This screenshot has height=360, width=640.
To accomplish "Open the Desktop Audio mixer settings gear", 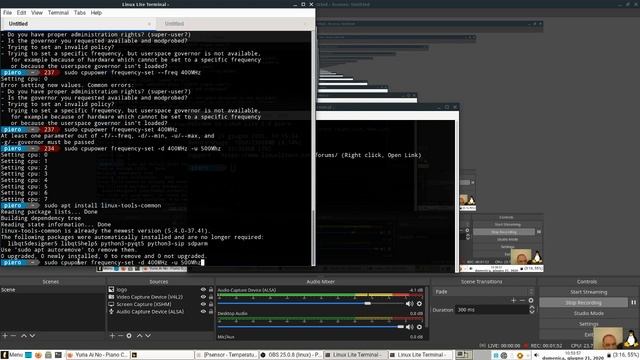I will tap(419, 327).
